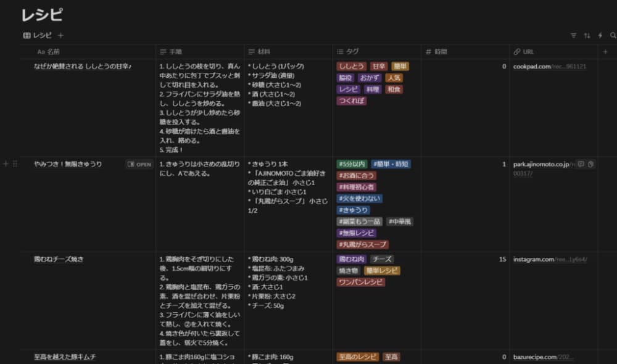Click the filter icon in the view toolbar

574,35
